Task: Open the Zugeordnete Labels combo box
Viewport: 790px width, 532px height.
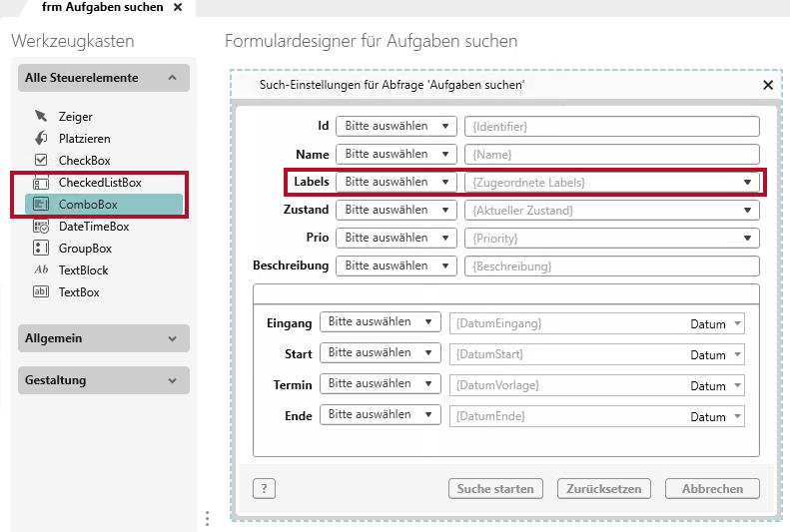Action: coord(611,183)
